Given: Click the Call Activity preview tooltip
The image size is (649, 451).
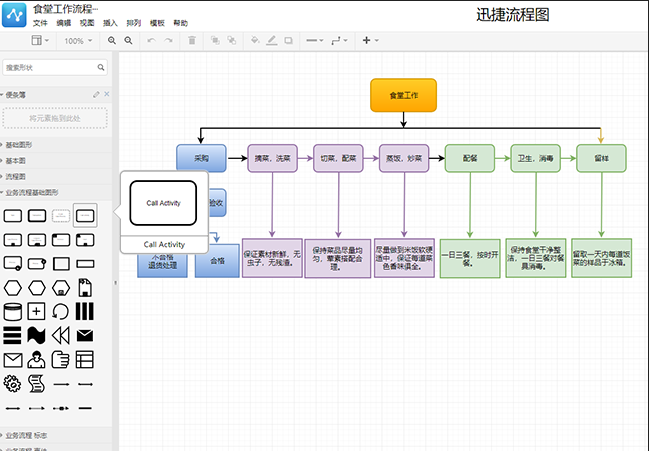Looking at the screenshot, I should tap(164, 212).
